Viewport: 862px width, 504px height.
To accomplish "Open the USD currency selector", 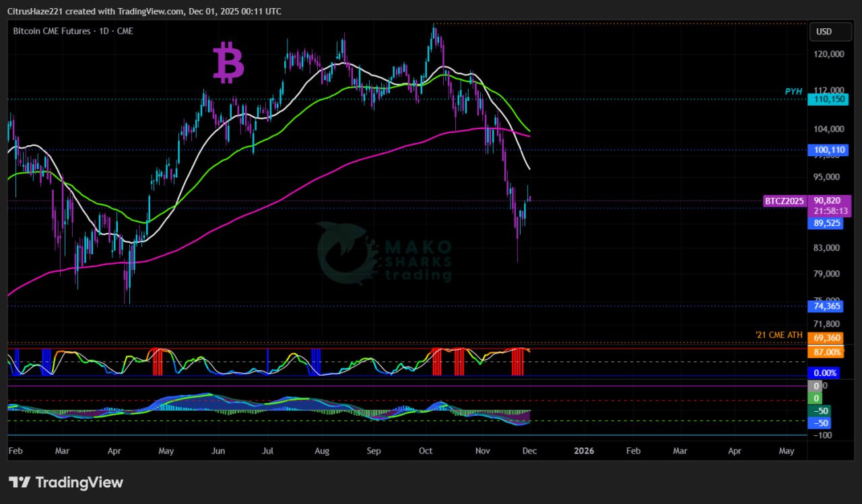I will [824, 32].
